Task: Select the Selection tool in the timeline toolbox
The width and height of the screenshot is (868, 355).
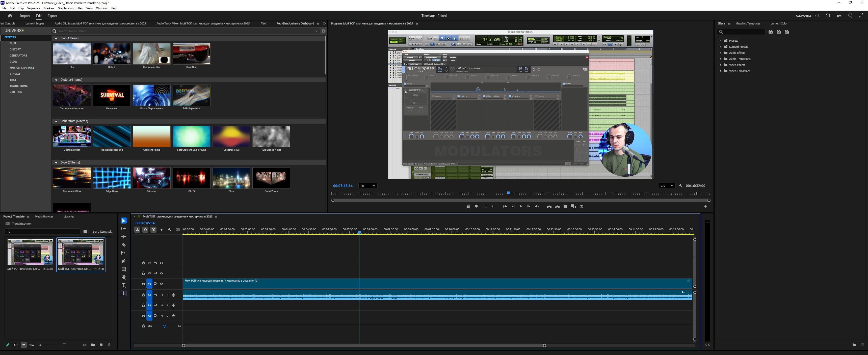Action: point(124,221)
